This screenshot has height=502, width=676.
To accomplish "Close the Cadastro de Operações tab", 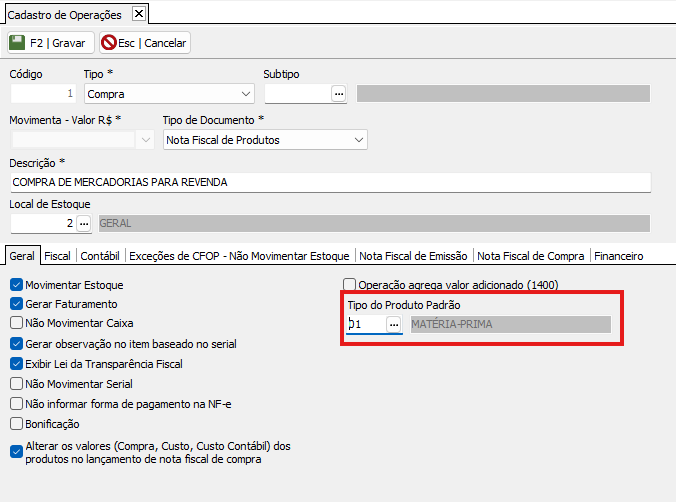I will point(139,13).
